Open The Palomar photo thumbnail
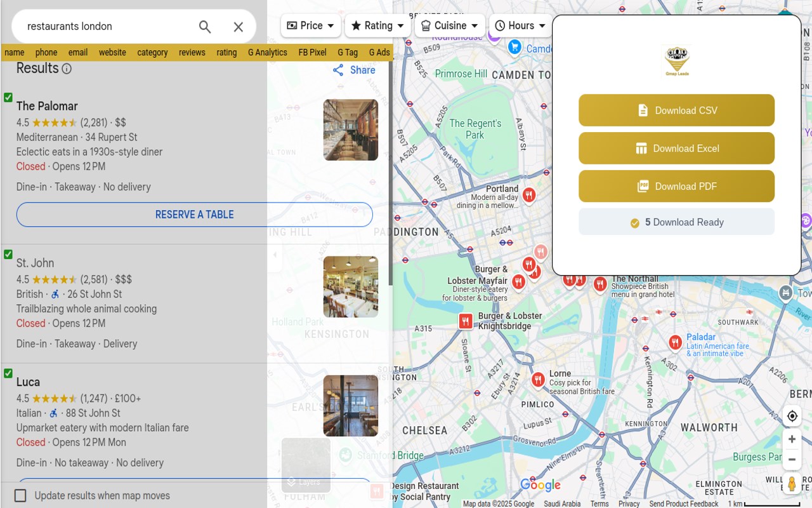The width and height of the screenshot is (812, 508). [x=351, y=130]
